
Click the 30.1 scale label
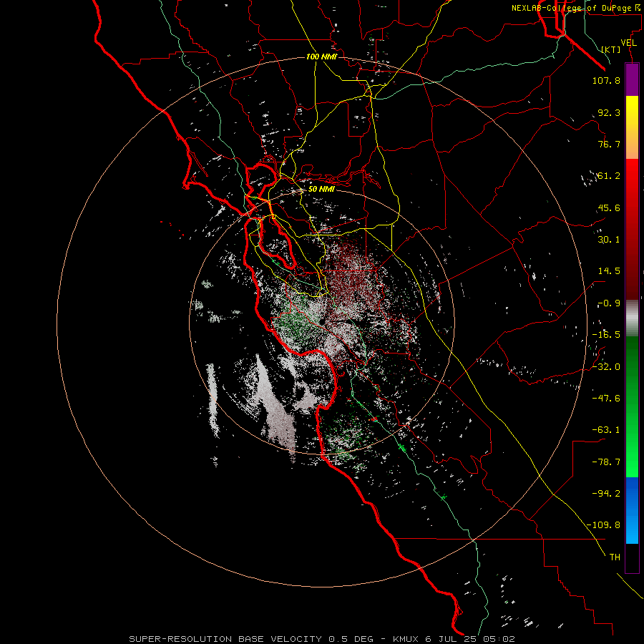pyautogui.click(x=609, y=240)
